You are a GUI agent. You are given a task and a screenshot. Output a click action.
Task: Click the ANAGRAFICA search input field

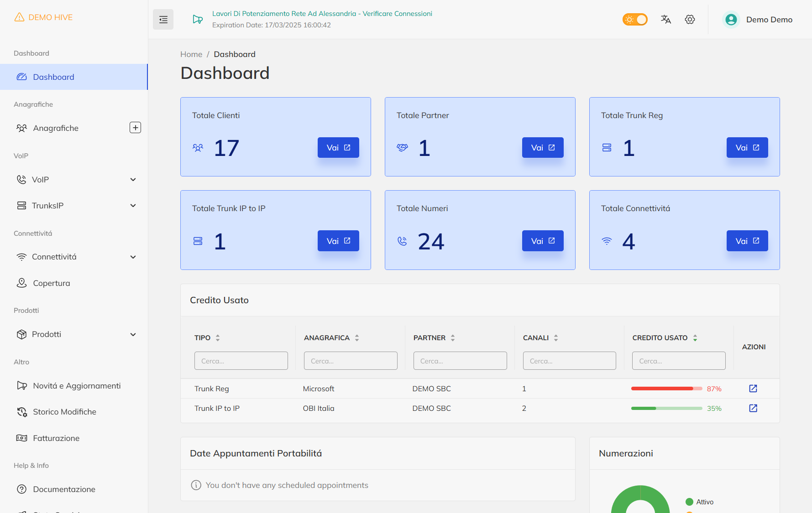tap(350, 361)
